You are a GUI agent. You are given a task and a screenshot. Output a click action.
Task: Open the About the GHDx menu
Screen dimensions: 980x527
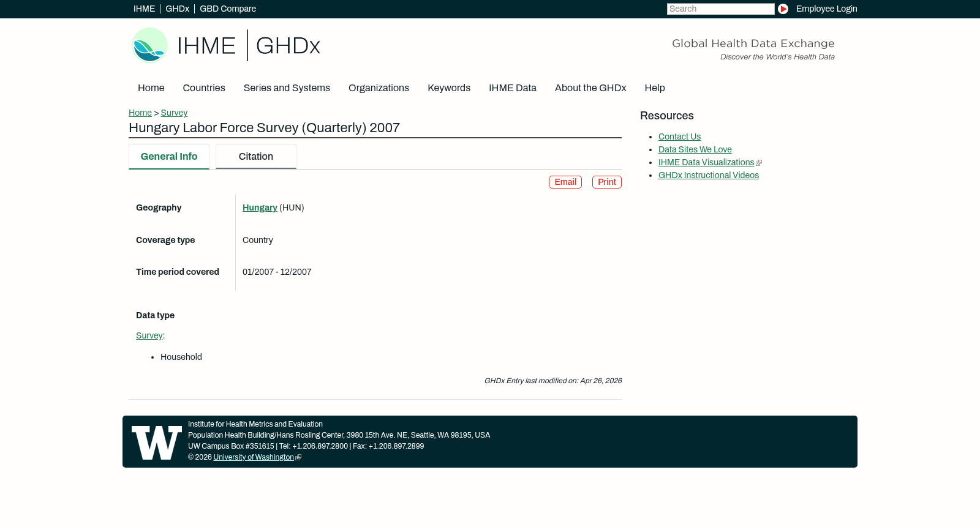point(590,88)
